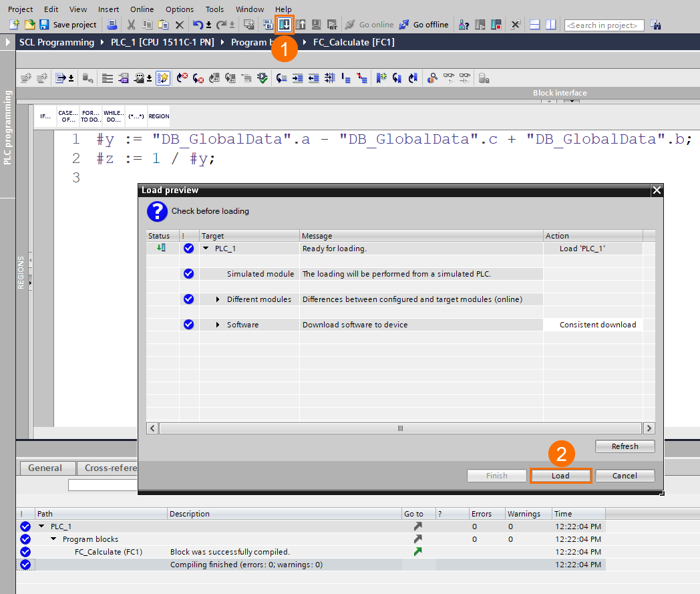Open the Edit menu

point(51,9)
